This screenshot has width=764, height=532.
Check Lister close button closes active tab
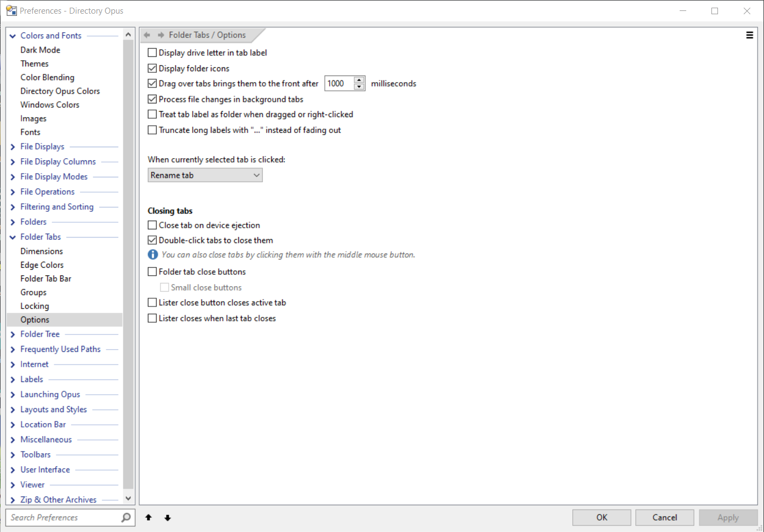tap(152, 303)
